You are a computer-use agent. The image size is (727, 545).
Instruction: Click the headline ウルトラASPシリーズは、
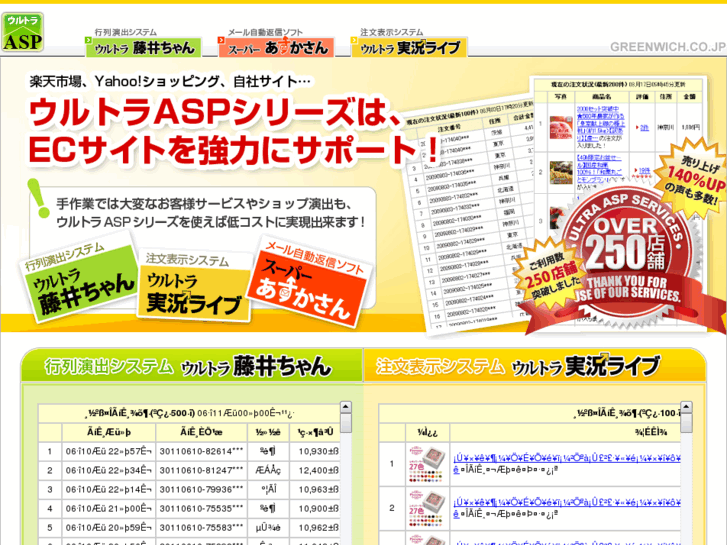[217, 113]
